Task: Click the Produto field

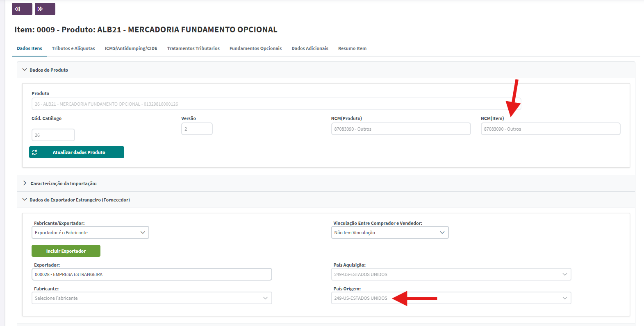Action: (x=276, y=104)
